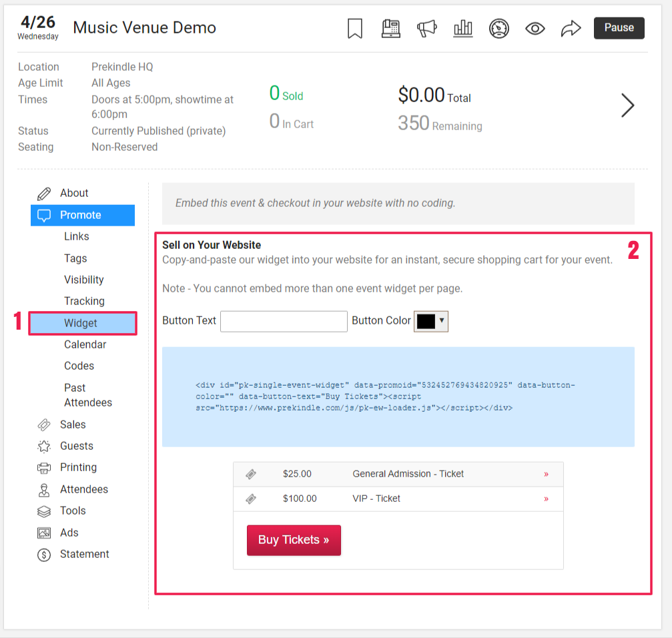Click the person icon beside Attendees
The width and height of the screenshot is (672, 638).
(x=44, y=490)
